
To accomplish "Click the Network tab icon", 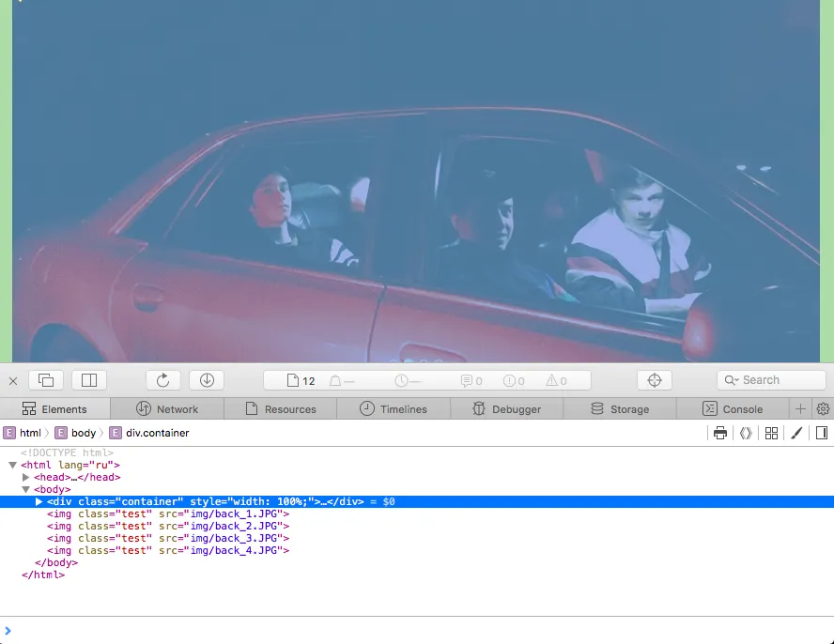I will 144,409.
